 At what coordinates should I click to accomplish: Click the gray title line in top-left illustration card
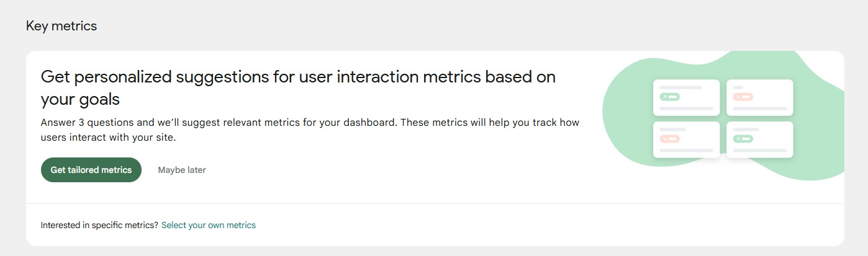(680, 87)
